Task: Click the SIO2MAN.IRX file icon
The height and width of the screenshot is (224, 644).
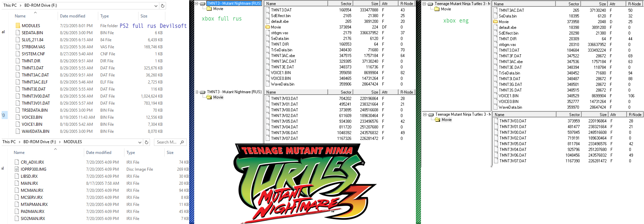Action: click(17, 219)
